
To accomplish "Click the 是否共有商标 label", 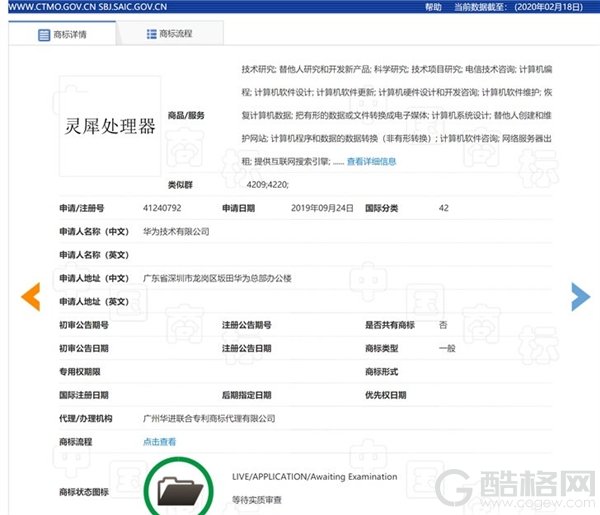I will coord(390,325).
